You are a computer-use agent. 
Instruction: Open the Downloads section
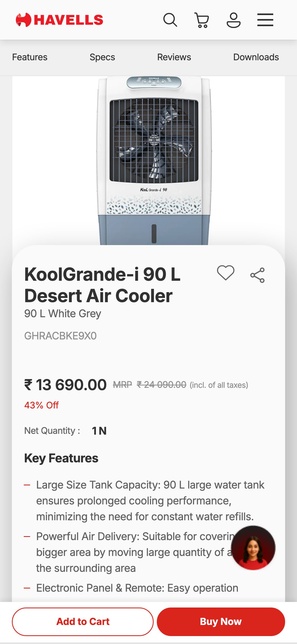pyautogui.click(x=256, y=57)
